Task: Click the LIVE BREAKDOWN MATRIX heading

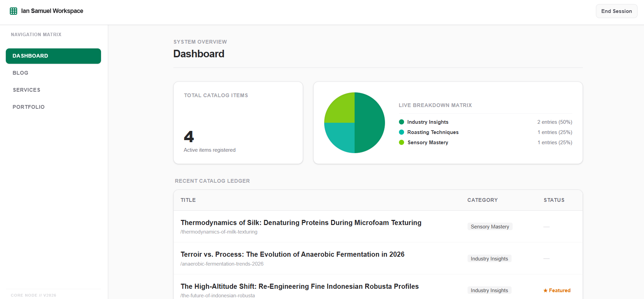Action: pos(435,105)
